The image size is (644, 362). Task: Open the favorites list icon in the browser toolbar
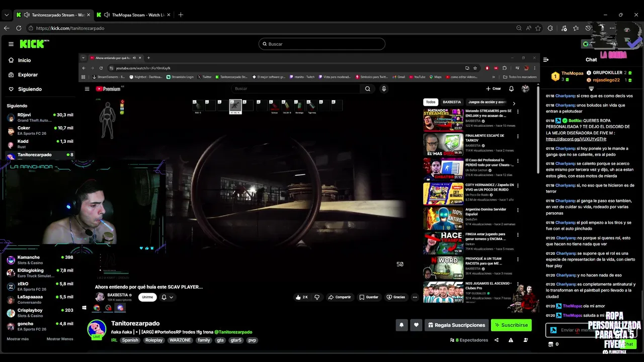(576, 28)
